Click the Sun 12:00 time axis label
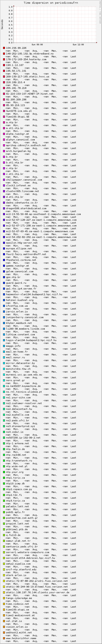Viewport: 102px width, 644px height. (78, 44)
